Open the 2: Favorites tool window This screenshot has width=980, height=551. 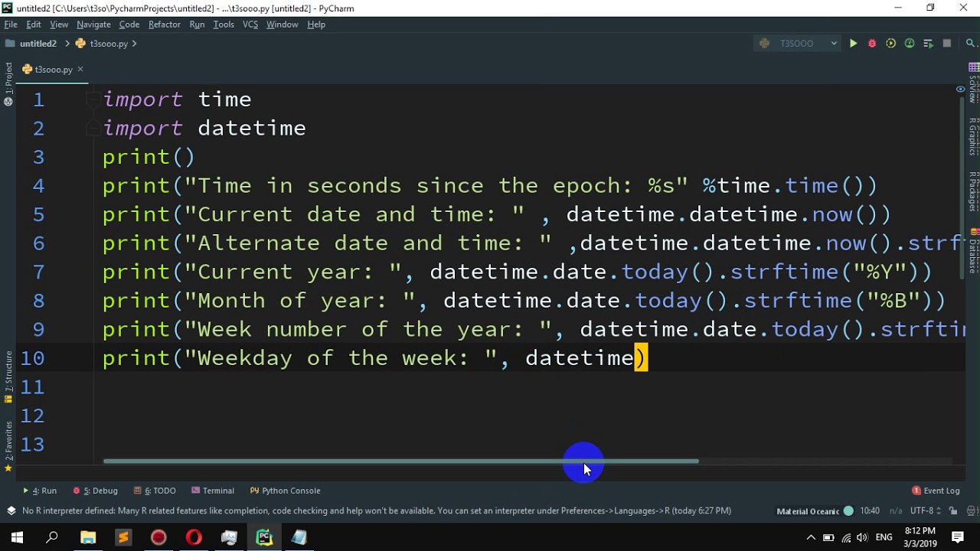click(x=8, y=446)
